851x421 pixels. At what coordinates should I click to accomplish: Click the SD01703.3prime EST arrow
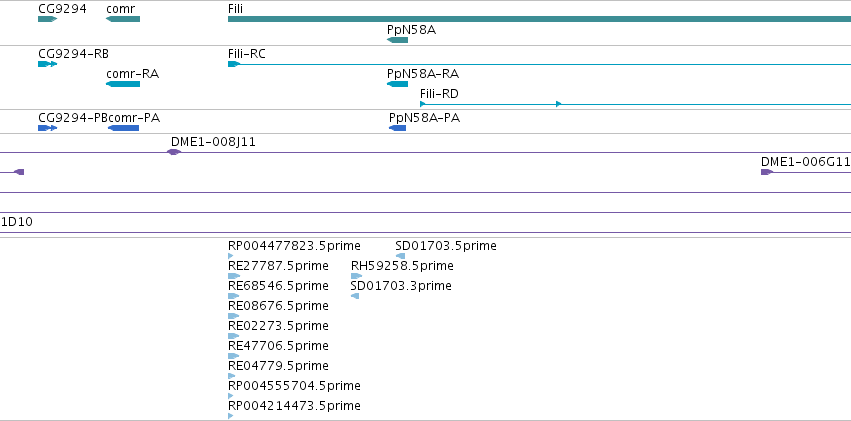tap(355, 296)
